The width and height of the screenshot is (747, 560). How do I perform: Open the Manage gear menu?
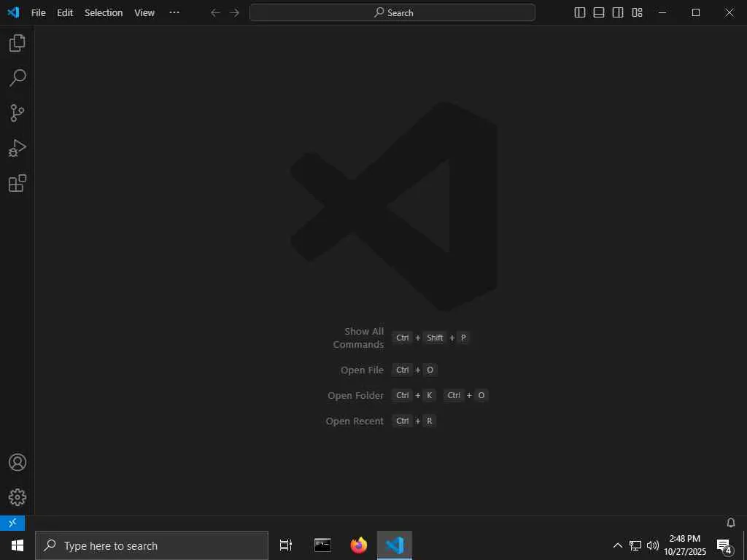click(x=18, y=497)
